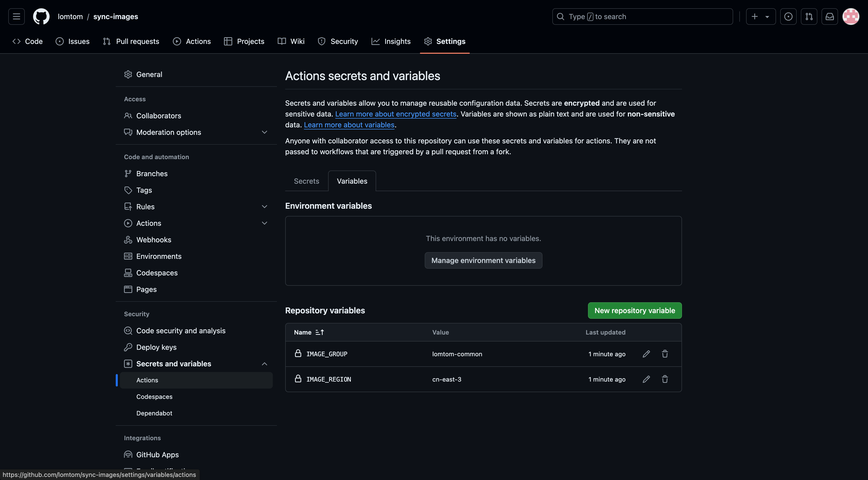Edit the IMAGE_GROUP variable pencil icon
Viewport: 868px width, 480px height.
[646, 354]
